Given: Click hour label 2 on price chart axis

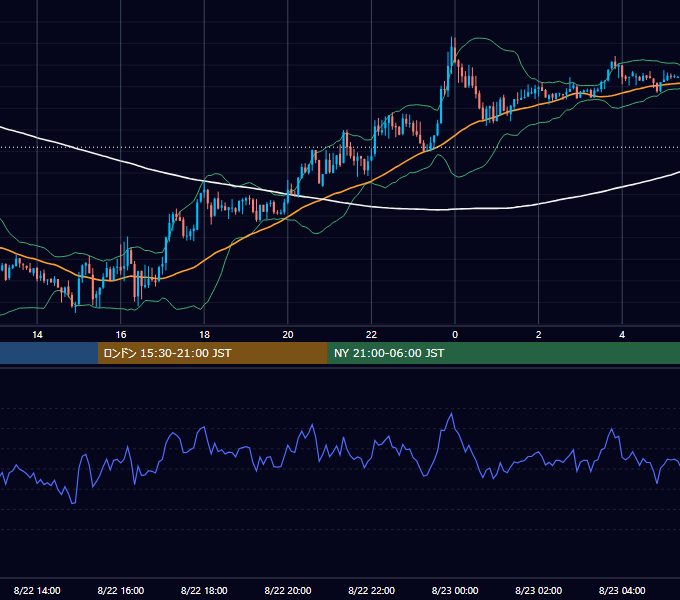Looking at the screenshot, I should click(x=539, y=335).
